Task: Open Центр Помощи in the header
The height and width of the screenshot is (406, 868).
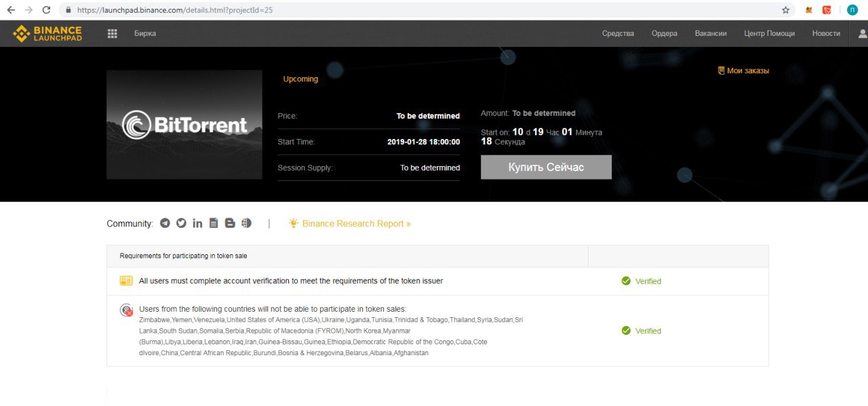Action: click(769, 33)
